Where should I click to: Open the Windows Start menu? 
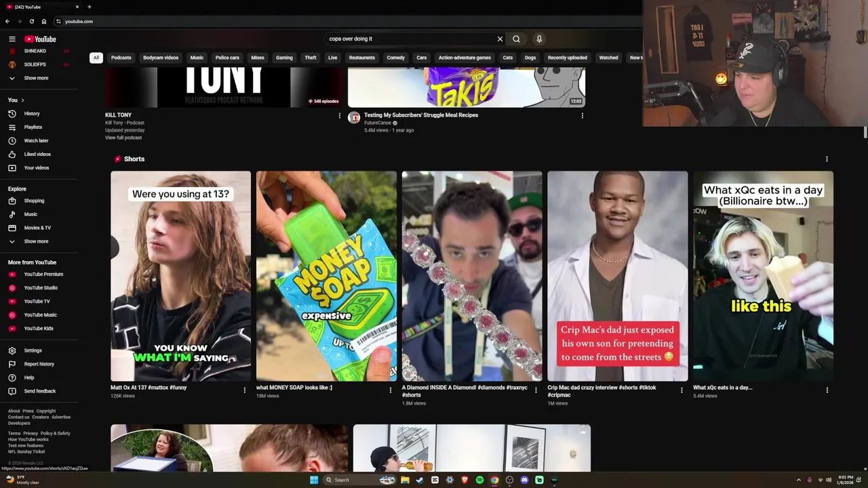click(x=314, y=480)
